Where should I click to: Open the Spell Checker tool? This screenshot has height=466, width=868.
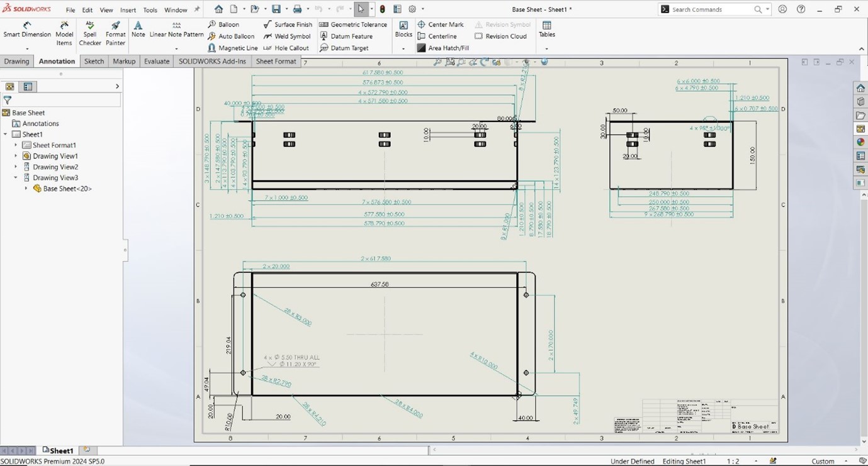coord(90,33)
